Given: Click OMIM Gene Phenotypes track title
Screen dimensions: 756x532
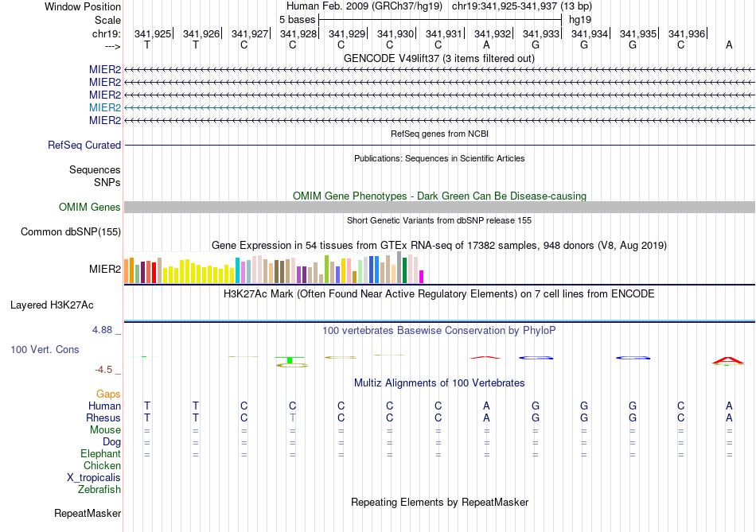Looking at the screenshot, I should point(439,196).
